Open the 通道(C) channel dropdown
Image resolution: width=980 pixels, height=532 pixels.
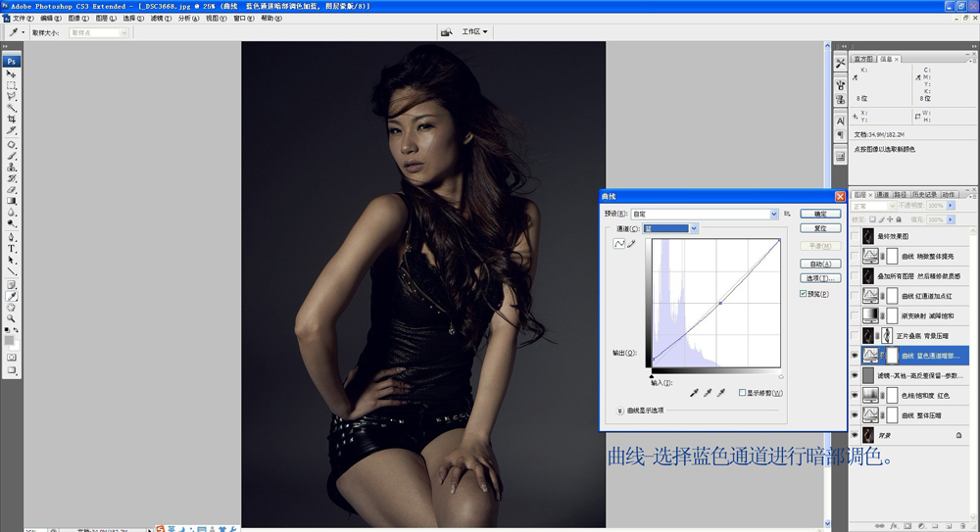(694, 229)
